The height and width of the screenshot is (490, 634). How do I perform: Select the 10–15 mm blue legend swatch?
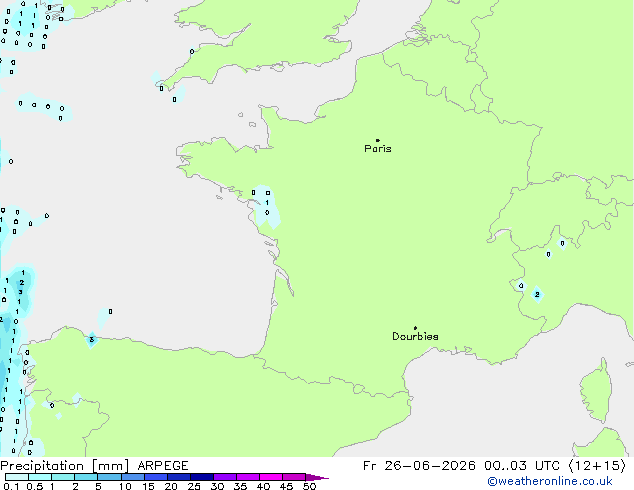[x=132, y=477]
